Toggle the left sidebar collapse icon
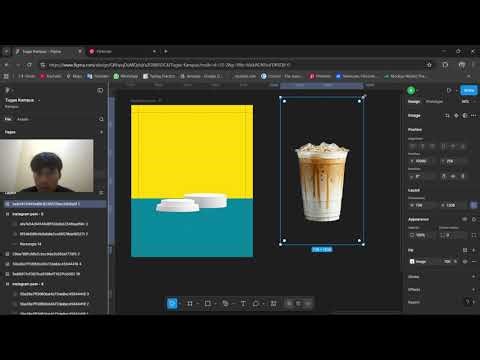The image size is (480, 360). pyautogui.click(x=100, y=90)
